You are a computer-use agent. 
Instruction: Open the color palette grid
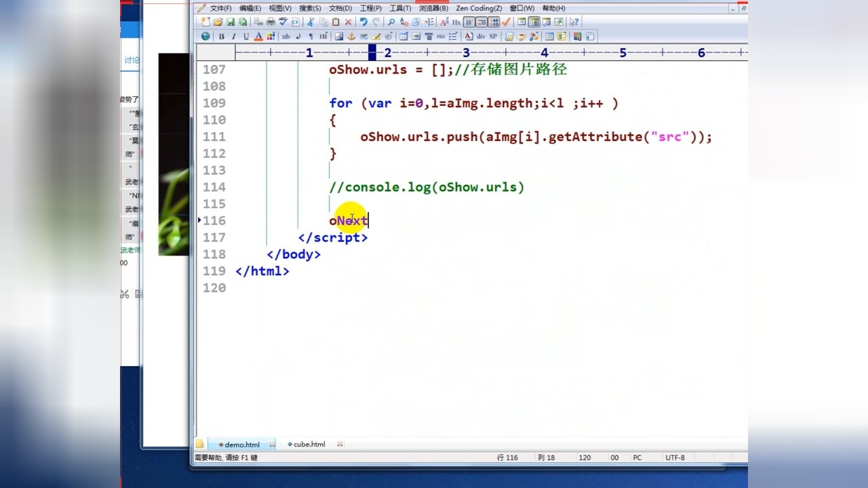pos(271,37)
